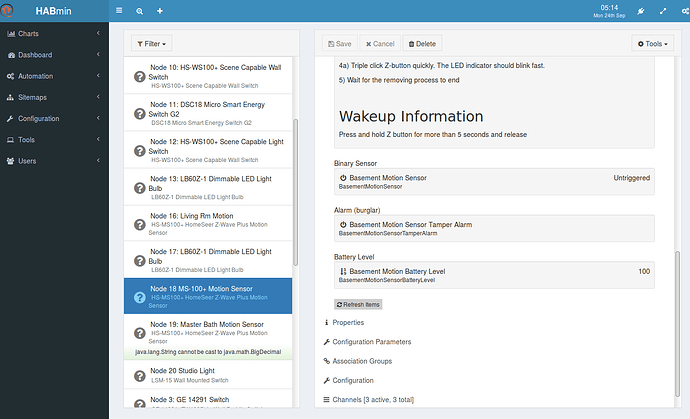The width and height of the screenshot is (690, 419).
Task: Open Automation in the sidebar menu
Action: pos(37,76)
